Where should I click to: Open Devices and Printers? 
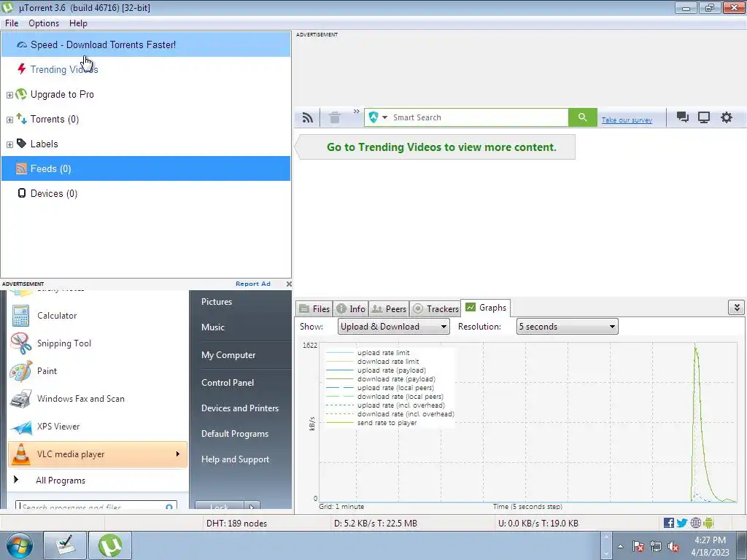tap(239, 408)
